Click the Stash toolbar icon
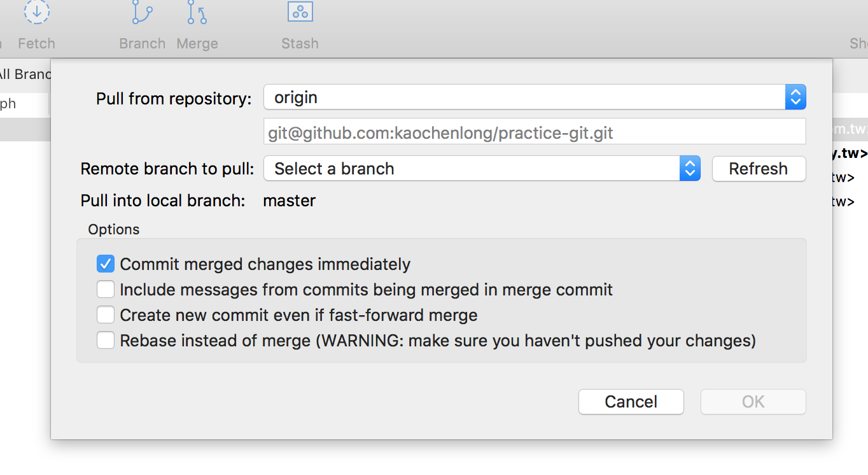This screenshot has width=868, height=475. [x=300, y=14]
